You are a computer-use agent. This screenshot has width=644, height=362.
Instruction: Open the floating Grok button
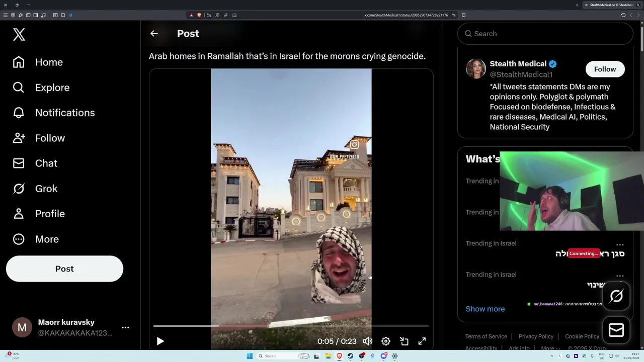click(616, 296)
